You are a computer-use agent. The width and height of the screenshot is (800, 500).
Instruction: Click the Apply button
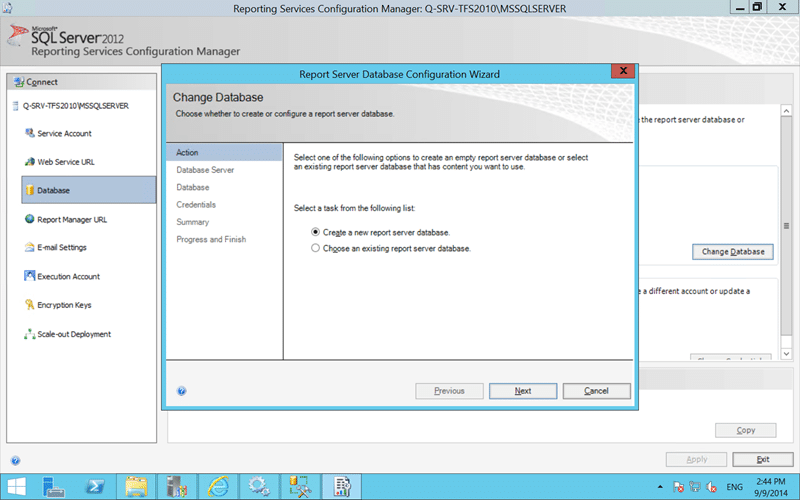(696, 459)
